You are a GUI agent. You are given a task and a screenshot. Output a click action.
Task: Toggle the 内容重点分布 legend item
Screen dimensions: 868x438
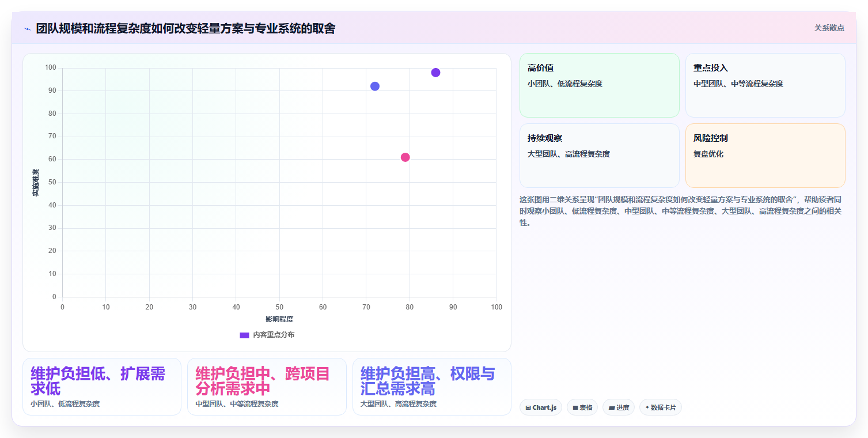tap(267, 335)
